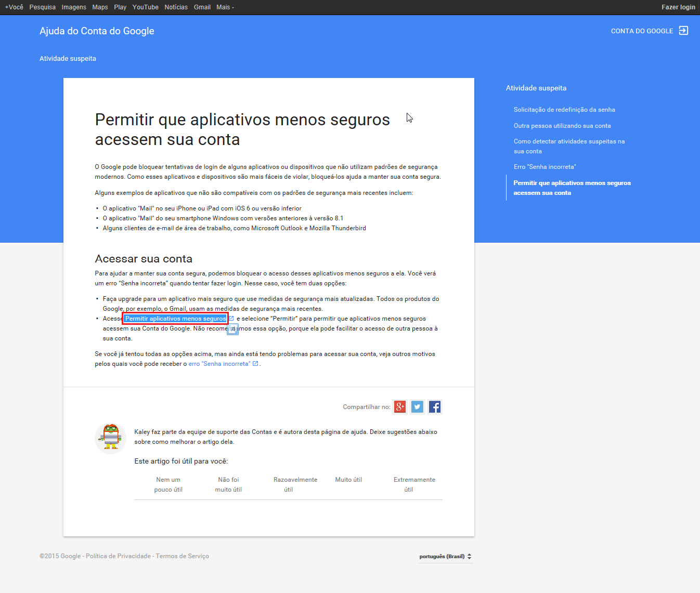Click the "Este artigo foi útil para você:" text
700x593 pixels.
click(x=181, y=461)
